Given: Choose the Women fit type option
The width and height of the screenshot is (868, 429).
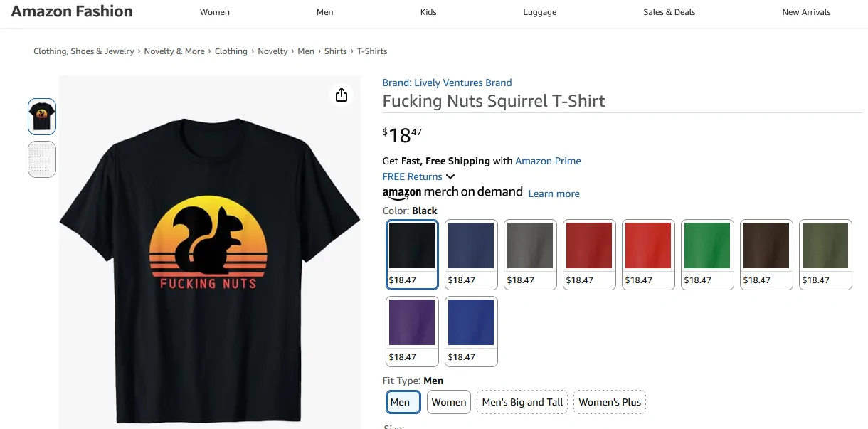Looking at the screenshot, I should pyautogui.click(x=449, y=402).
